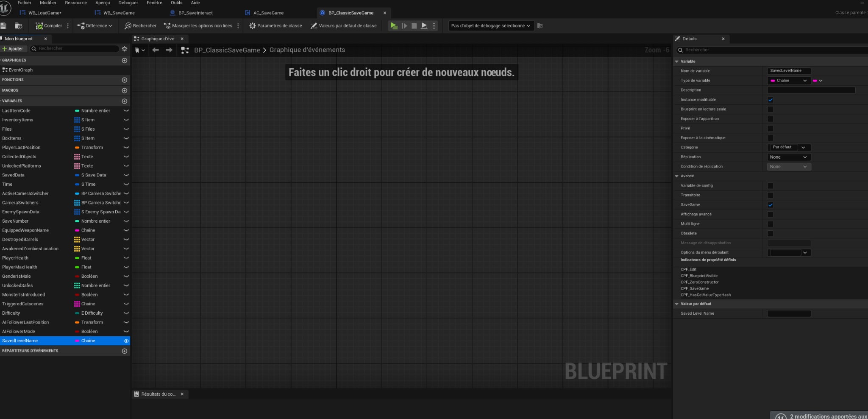Add a new variable with plus icon
This screenshot has width=868, height=419.
point(124,101)
